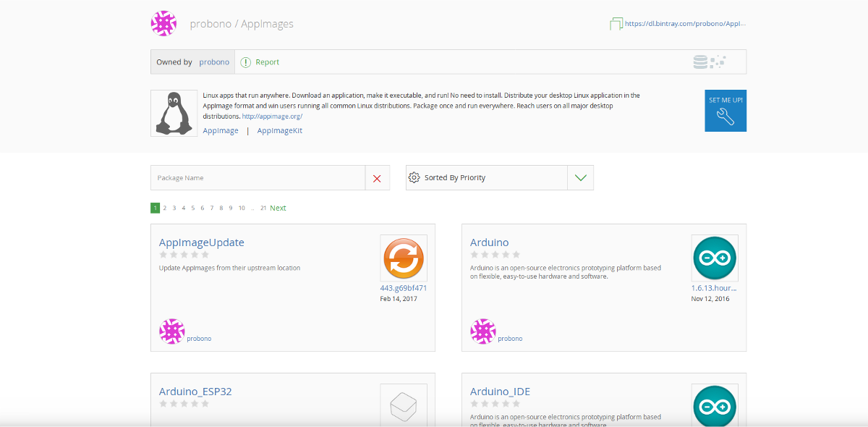Screen dimensions: 868x427
Task: Open the AppImageUpdate orange sync icon
Action: coord(404,258)
